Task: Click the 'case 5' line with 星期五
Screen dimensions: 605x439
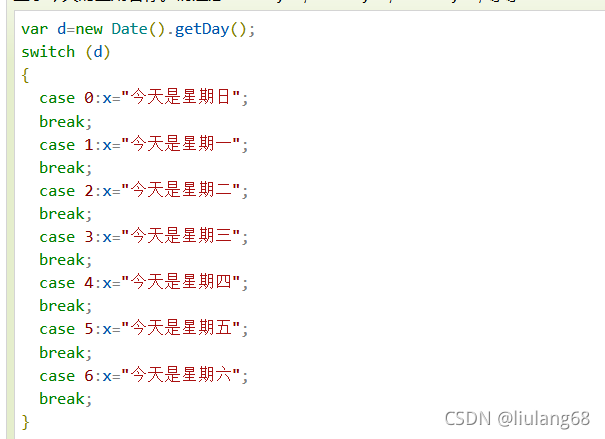Action: (144, 328)
